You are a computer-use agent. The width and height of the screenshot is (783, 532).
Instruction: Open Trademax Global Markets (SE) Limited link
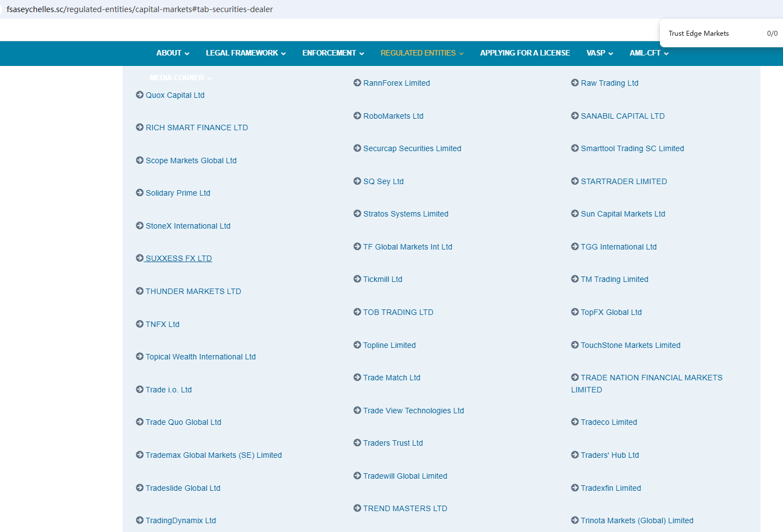point(213,455)
